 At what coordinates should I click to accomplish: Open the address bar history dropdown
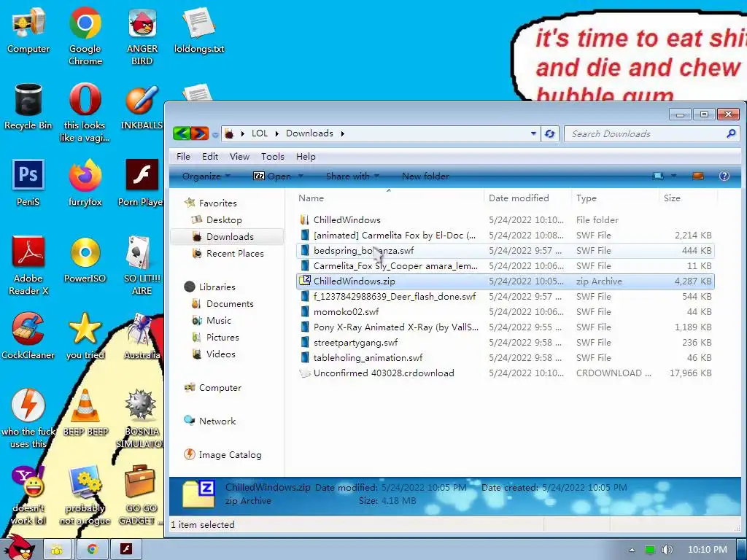point(533,134)
